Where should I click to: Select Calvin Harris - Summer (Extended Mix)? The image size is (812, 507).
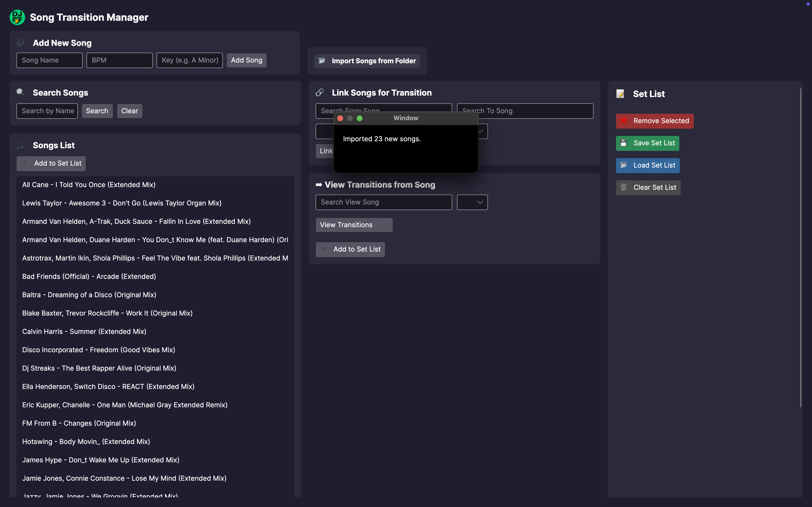[84, 331]
